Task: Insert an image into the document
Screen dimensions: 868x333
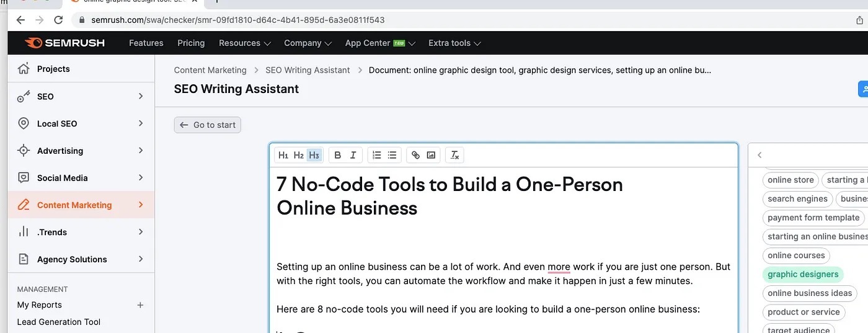Action: pos(431,155)
